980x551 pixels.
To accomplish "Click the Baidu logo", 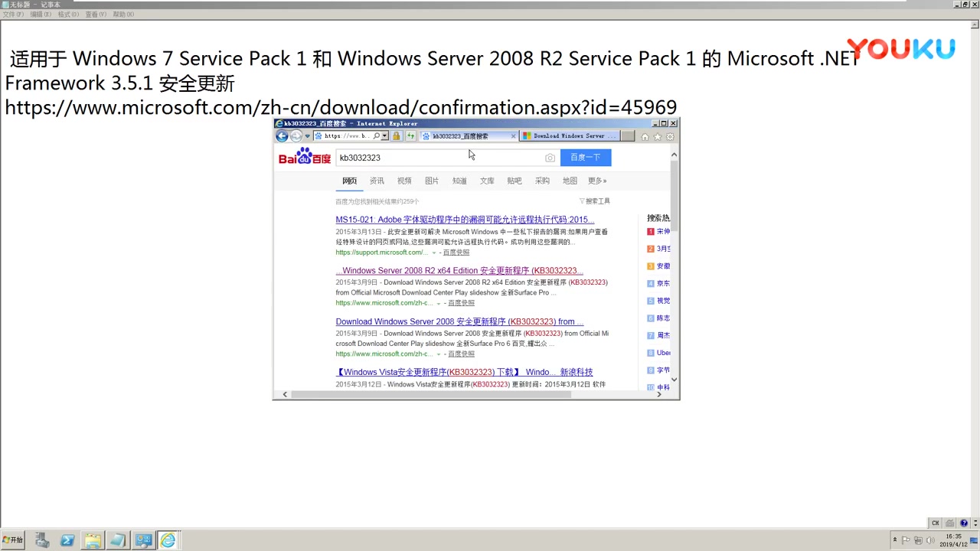I will coord(305,156).
